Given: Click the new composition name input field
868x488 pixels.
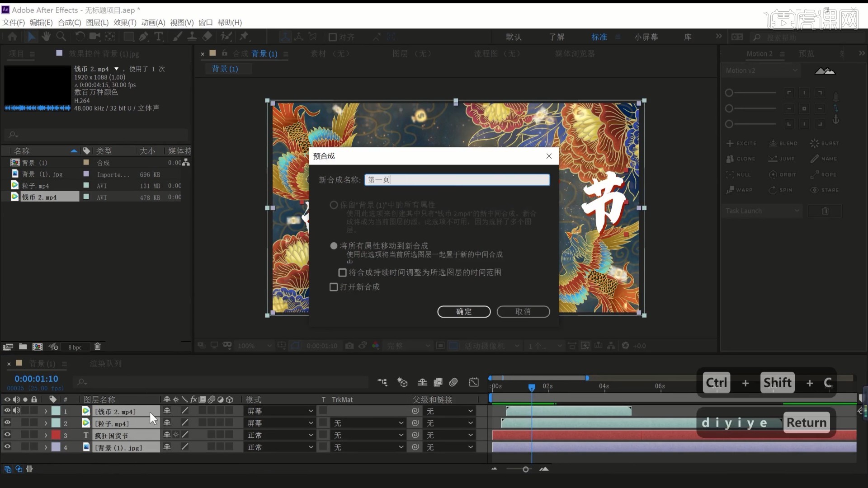Looking at the screenshot, I should pyautogui.click(x=457, y=180).
